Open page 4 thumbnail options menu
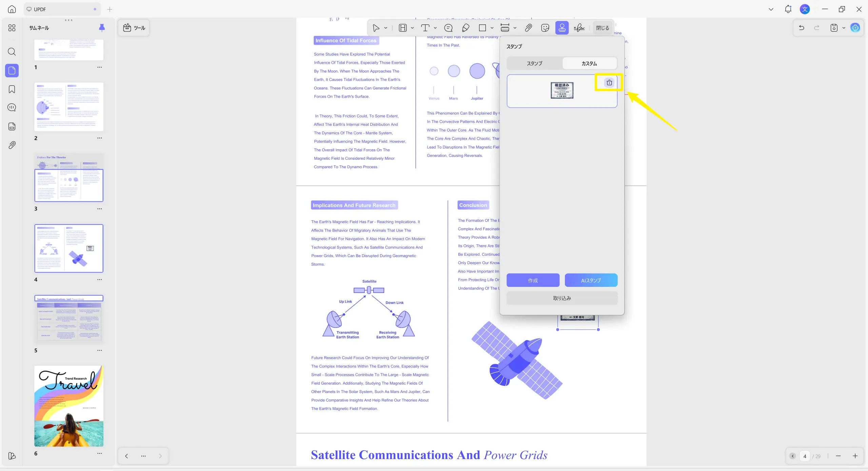The height and width of the screenshot is (471, 868). (x=99, y=280)
